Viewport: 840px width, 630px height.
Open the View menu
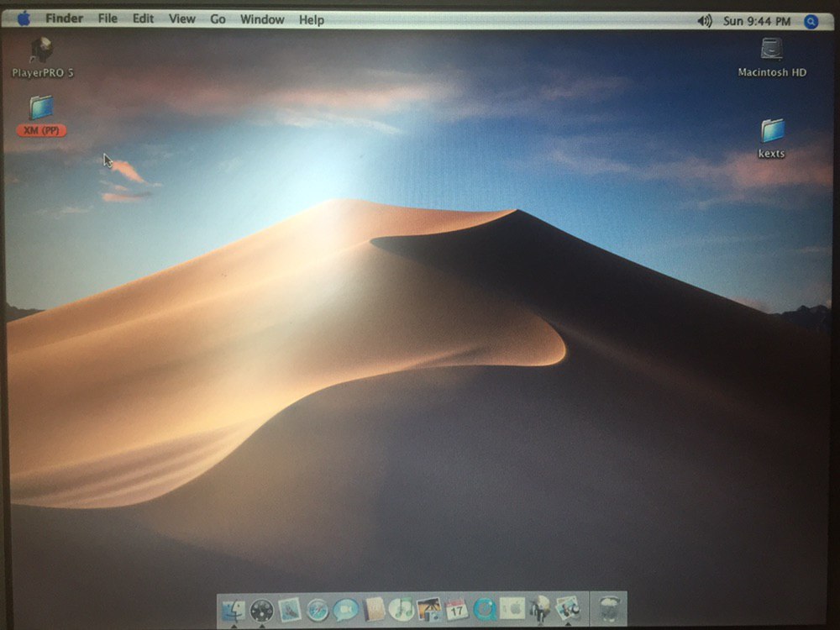click(182, 18)
